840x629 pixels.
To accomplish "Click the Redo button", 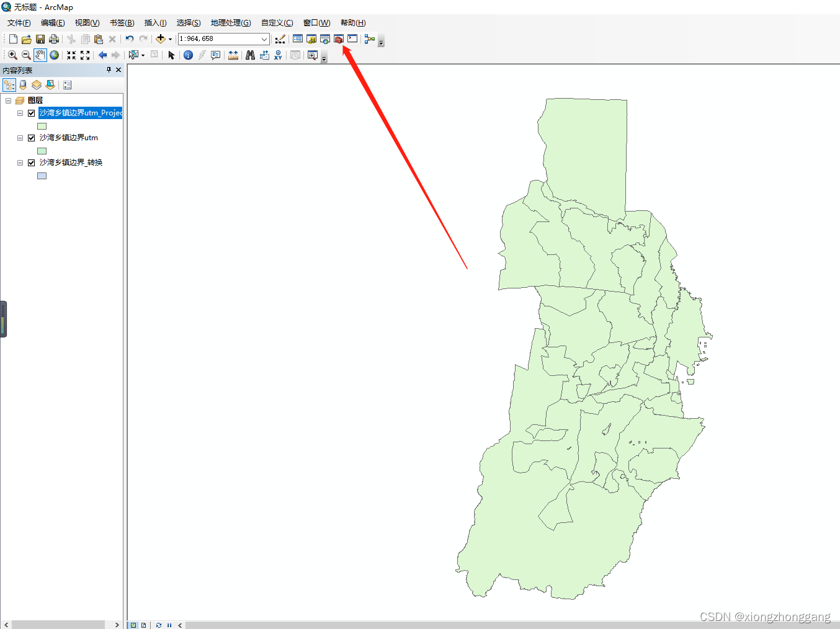I will tap(143, 38).
